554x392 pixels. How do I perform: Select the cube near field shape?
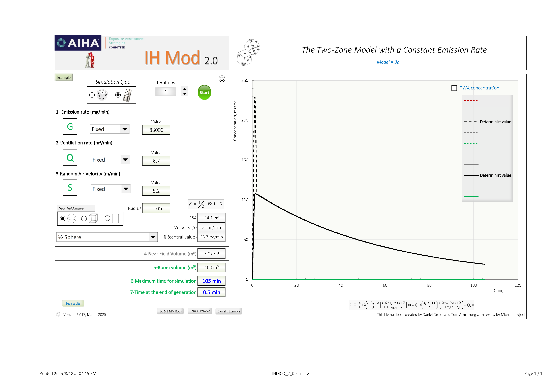pyautogui.click(x=84, y=219)
